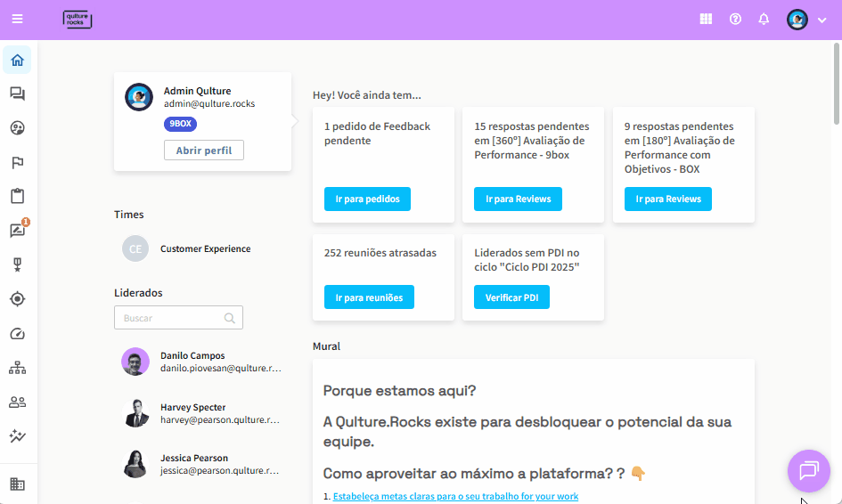
Task: Click the home icon in sidebar
Action: [x=17, y=61]
